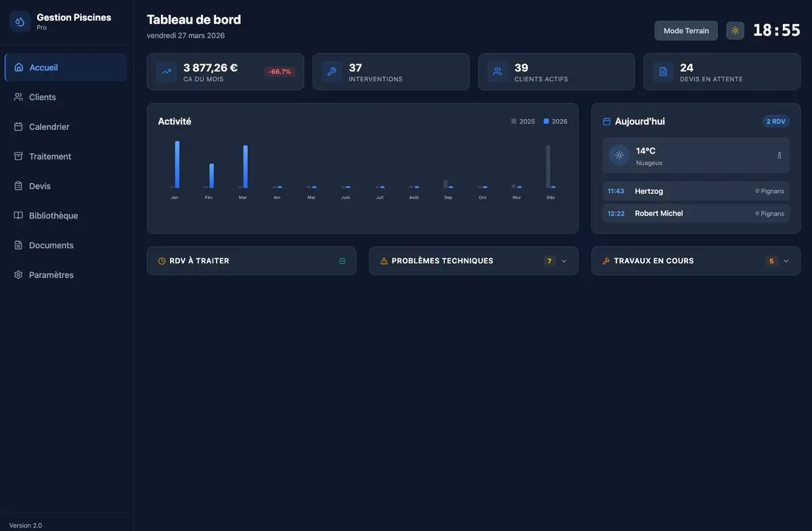Click the sun weather icon next to 14°C
The image size is (812, 531).
tap(619, 155)
